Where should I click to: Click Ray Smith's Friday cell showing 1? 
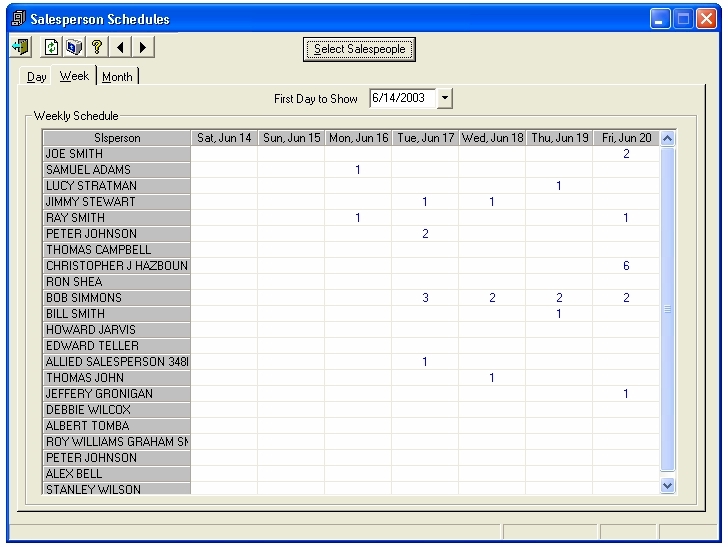coord(626,218)
